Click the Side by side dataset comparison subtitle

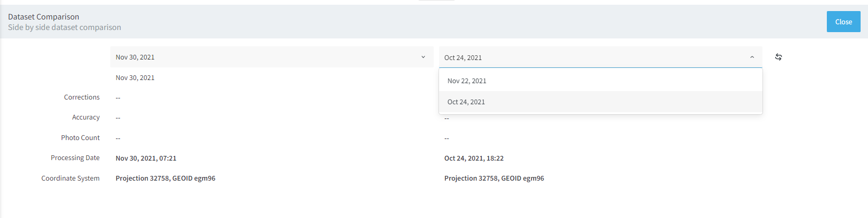pos(64,27)
